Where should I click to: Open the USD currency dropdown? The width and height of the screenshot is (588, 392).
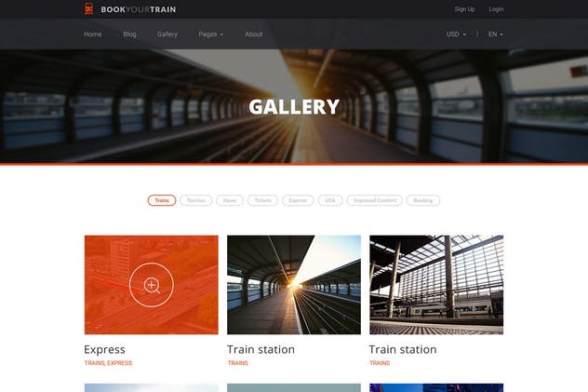[456, 34]
